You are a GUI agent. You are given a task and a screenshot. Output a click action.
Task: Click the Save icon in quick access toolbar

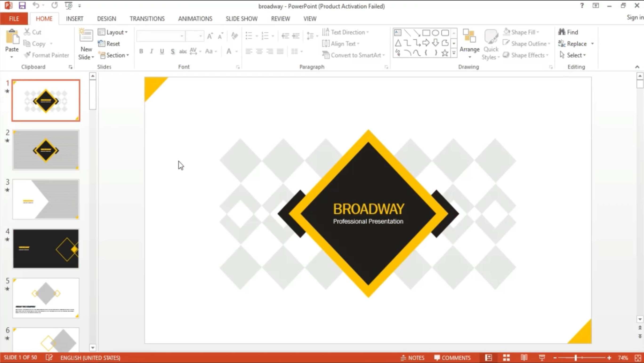pyautogui.click(x=22, y=5)
